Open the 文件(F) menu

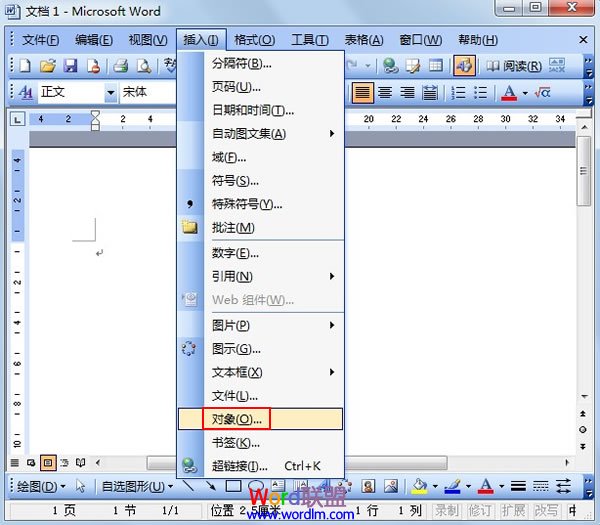click(x=41, y=40)
